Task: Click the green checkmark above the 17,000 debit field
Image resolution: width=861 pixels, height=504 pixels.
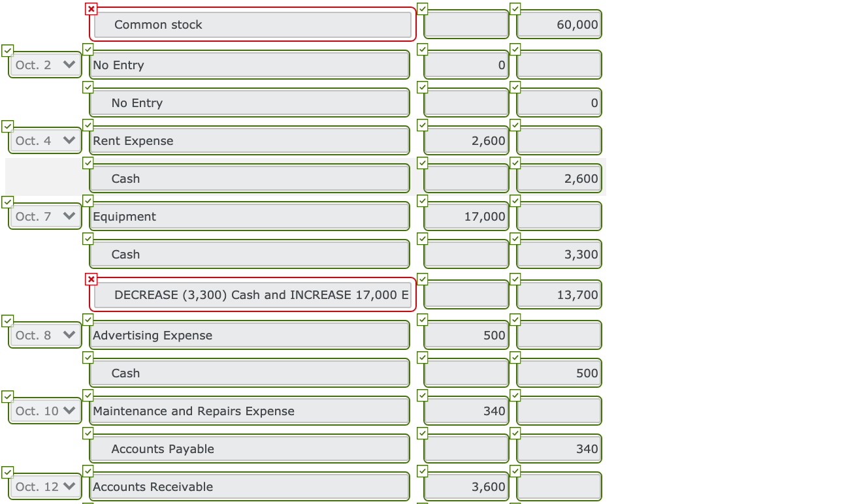Action: click(x=423, y=200)
